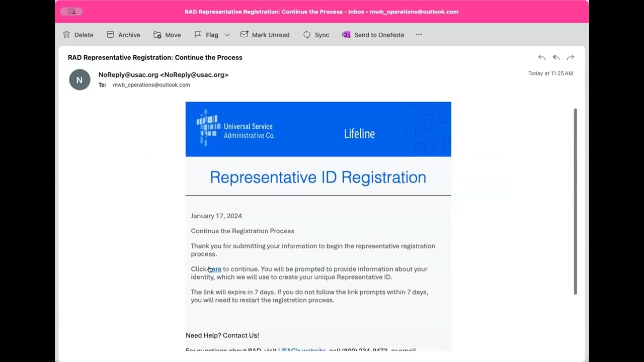The height and width of the screenshot is (362, 644).
Task: Click the Move folder icon
Action: pos(157,35)
